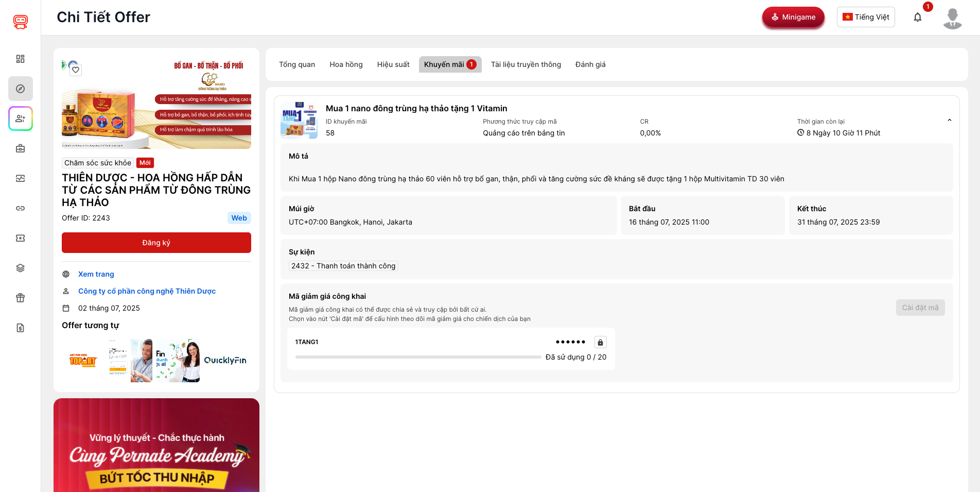Click the globe icon next to Xem trang
This screenshot has width=980, height=492.
(x=66, y=274)
